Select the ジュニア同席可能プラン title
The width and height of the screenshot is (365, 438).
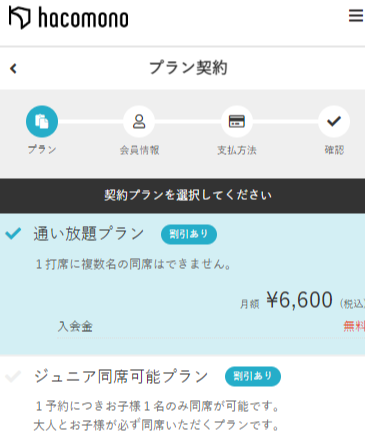pyautogui.click(x=121, y=377)
